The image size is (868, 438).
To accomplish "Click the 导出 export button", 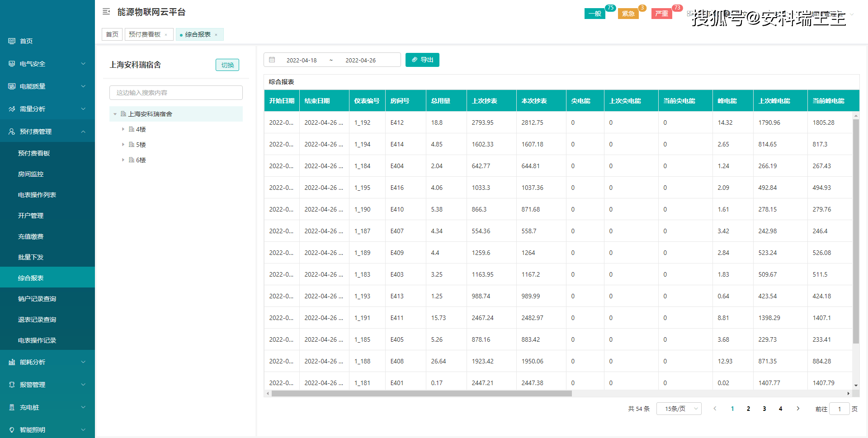I will coord(422,60).
